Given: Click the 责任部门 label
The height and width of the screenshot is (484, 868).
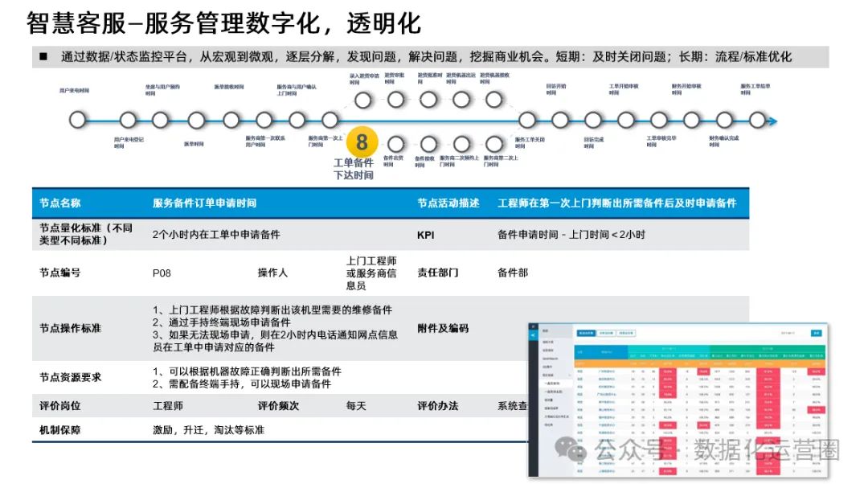Looking at the screenshot, I should click(x=438, y=273).
